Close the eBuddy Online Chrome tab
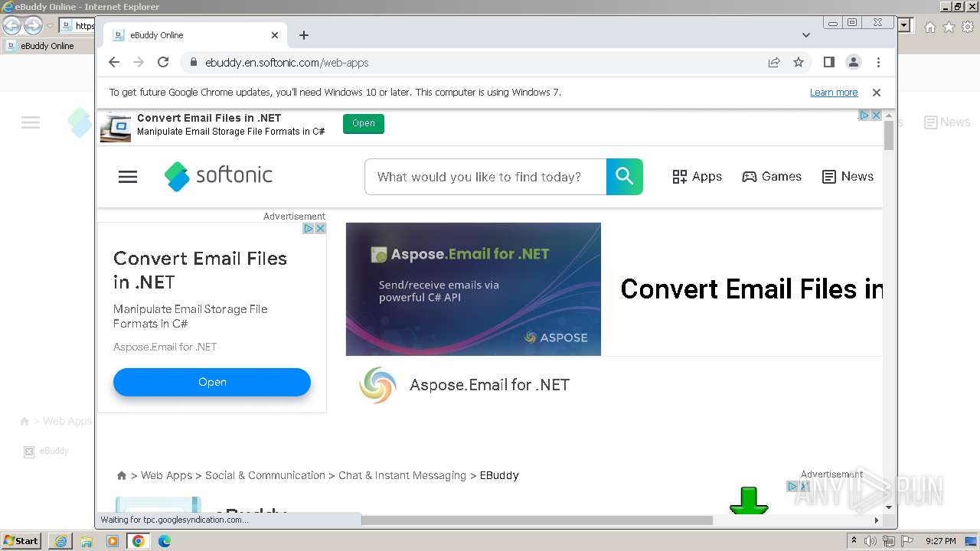 point(275,35)
